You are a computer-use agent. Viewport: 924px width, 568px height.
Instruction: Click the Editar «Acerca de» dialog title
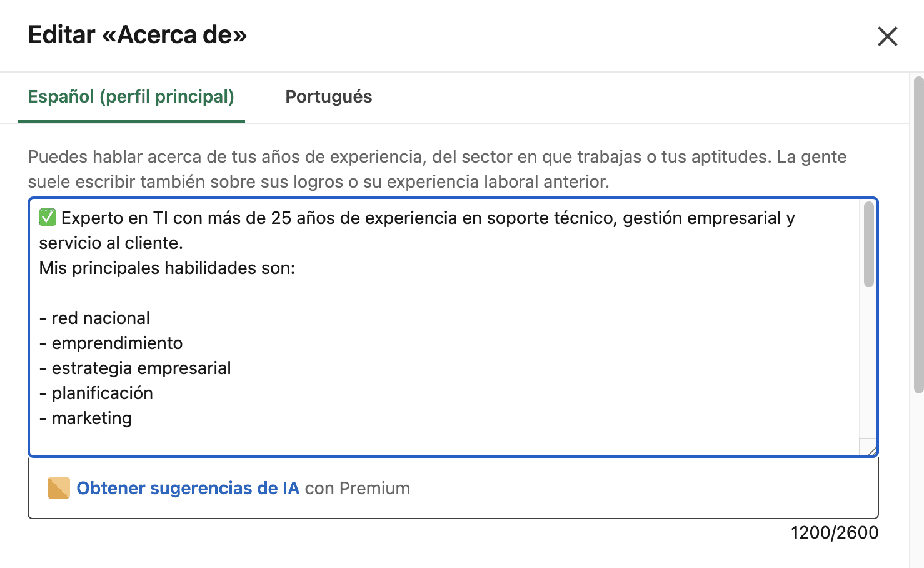coord(138,35)
